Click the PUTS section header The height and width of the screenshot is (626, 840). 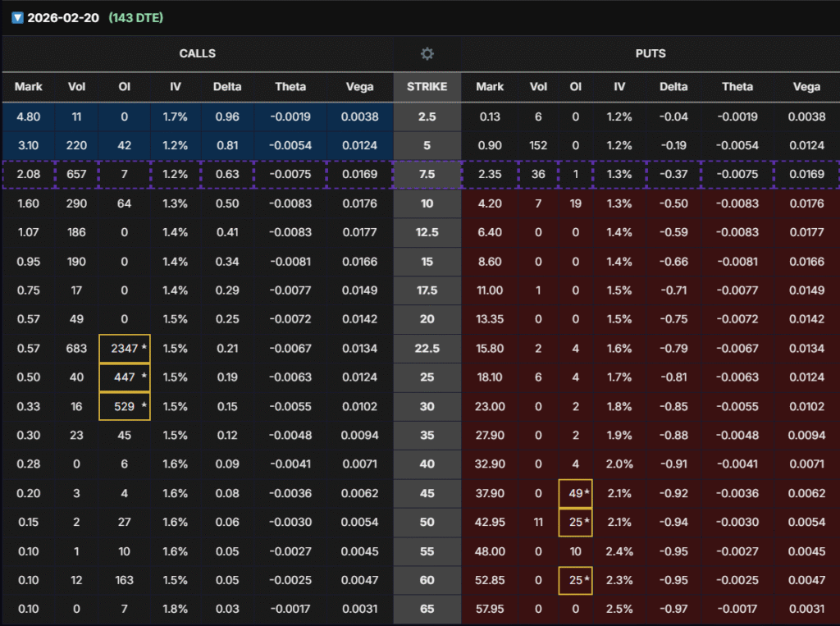tap(650, 53)
